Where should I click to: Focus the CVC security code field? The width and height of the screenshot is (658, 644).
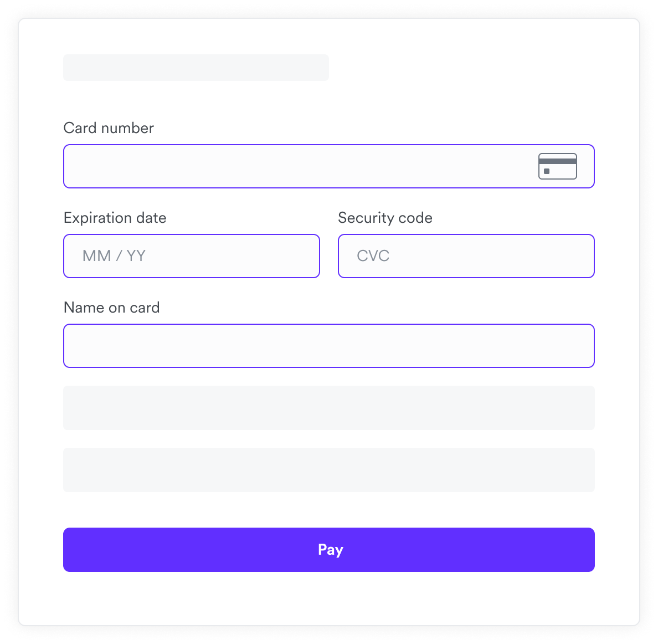[466, 256]
